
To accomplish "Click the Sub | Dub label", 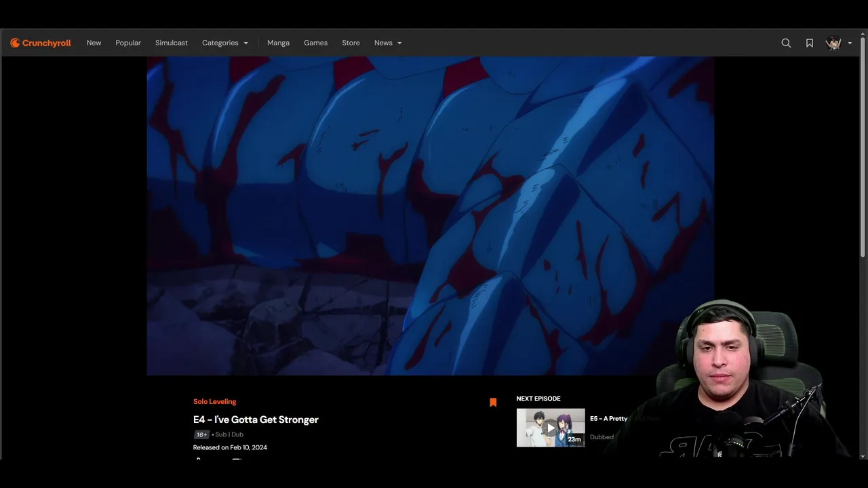I will 229,434.
